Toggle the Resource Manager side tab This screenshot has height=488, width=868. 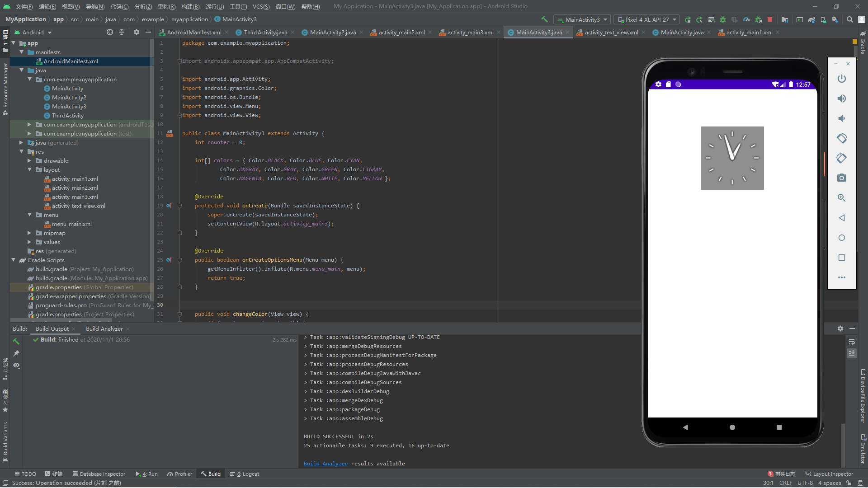[x=5, y=89]
